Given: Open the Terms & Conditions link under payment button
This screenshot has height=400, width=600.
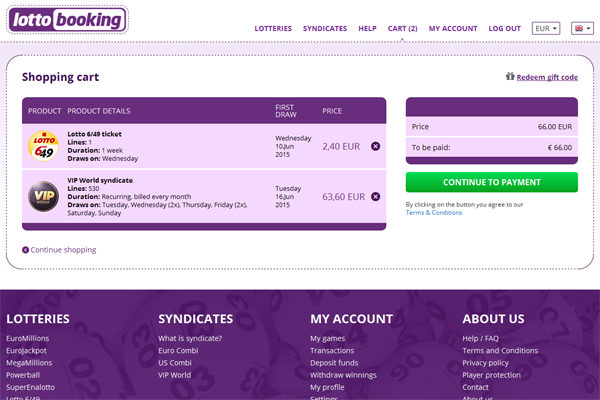Looking at the screenshot, I should coord(434,213).
